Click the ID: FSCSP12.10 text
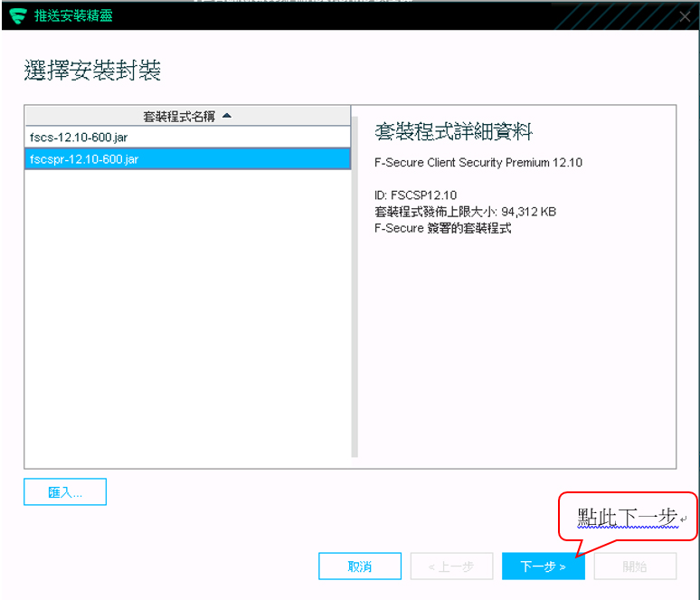Screen dimensions: 700x600 [x=415, y=195]
